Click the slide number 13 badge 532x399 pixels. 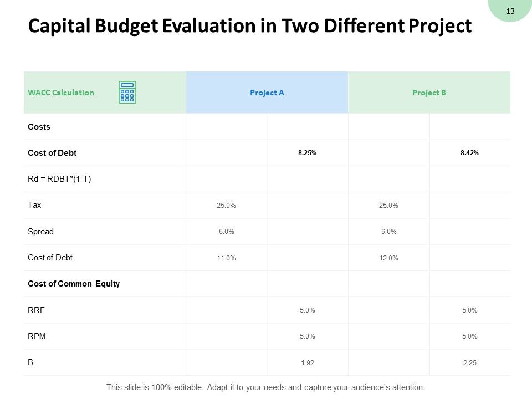click(x=510, y=11)
